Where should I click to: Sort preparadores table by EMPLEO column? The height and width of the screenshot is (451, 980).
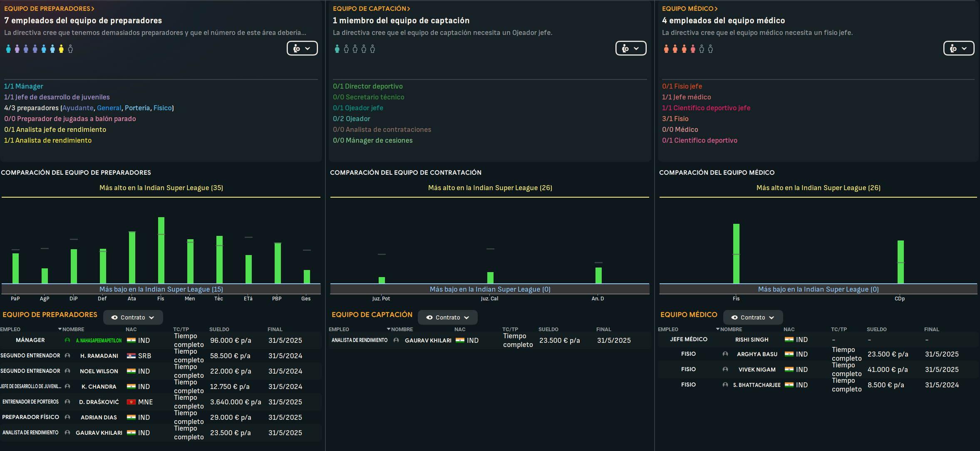coord(10,330)
